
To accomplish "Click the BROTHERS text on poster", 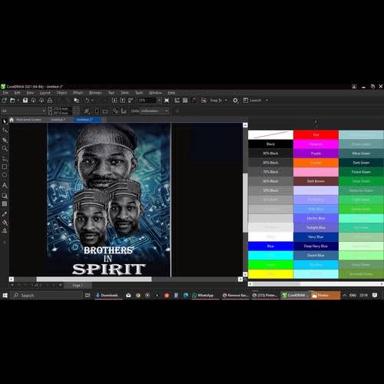I will point(108,250).
